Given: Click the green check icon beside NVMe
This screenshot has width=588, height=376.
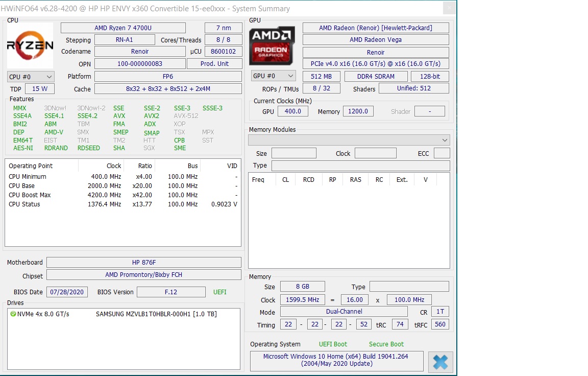Looking at the screenshot, I should (x=13, y=314).
